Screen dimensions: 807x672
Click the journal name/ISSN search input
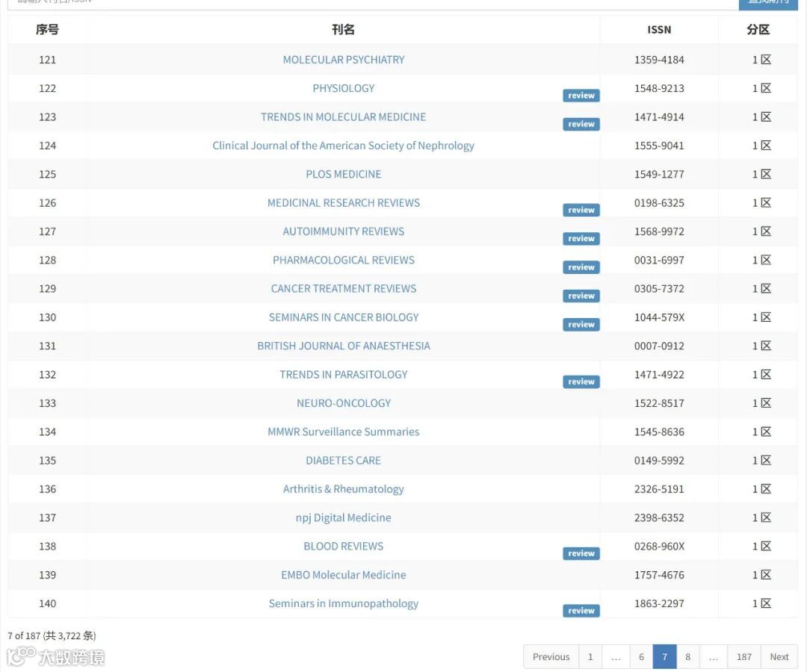click(373, 4)
